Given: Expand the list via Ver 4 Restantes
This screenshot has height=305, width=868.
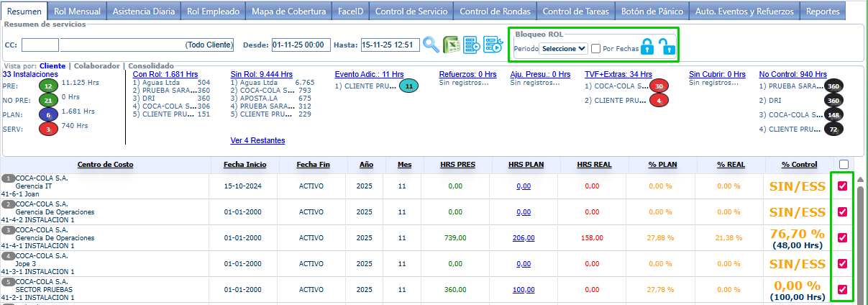Looking at the screenshot, I should [x=257, y=140].
